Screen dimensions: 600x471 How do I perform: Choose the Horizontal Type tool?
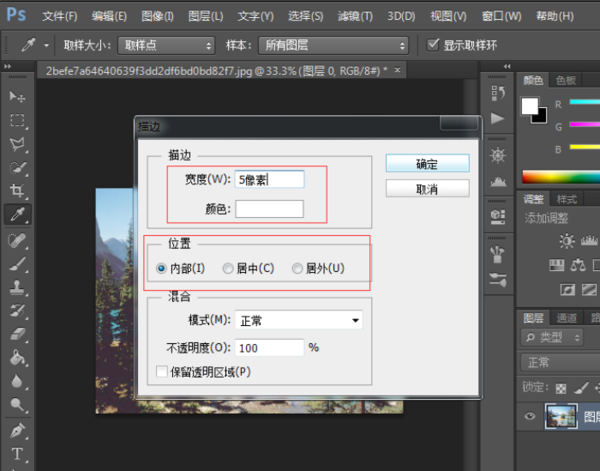click(17, 454)
